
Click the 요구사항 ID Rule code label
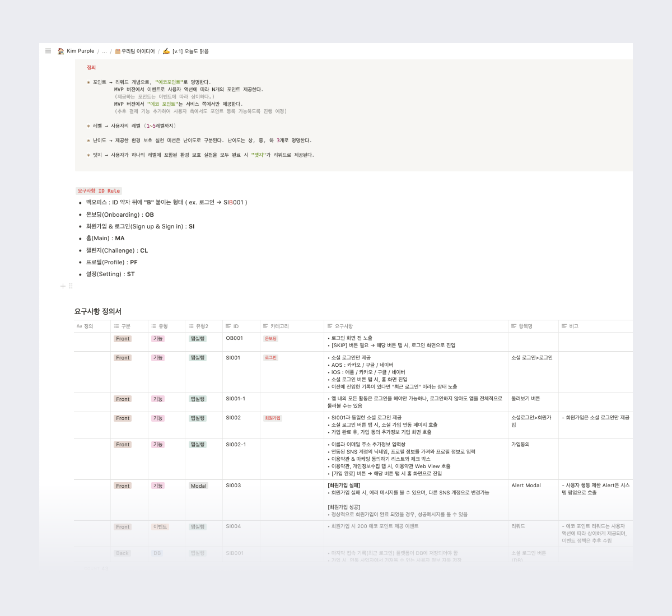[99, 191]
